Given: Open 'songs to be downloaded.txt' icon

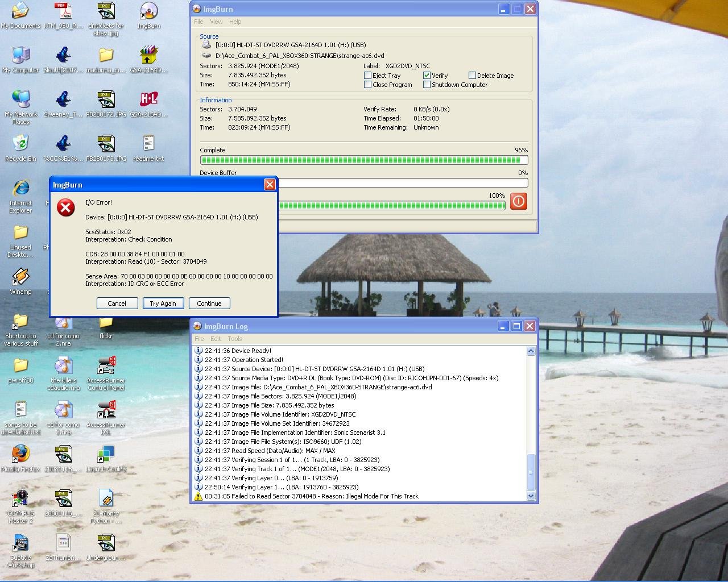Looking at the screenshot, I should (20, 418).
